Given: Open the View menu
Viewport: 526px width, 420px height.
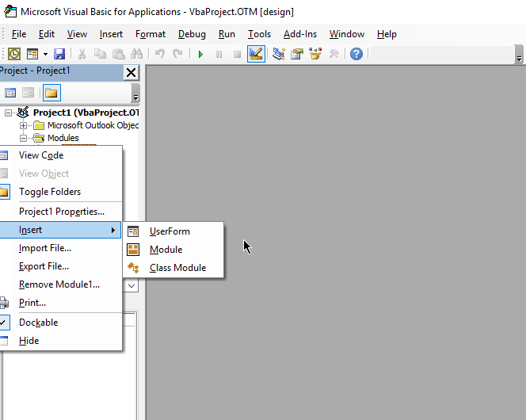Looking at the screenshot, I should click(x=77, y=34).
